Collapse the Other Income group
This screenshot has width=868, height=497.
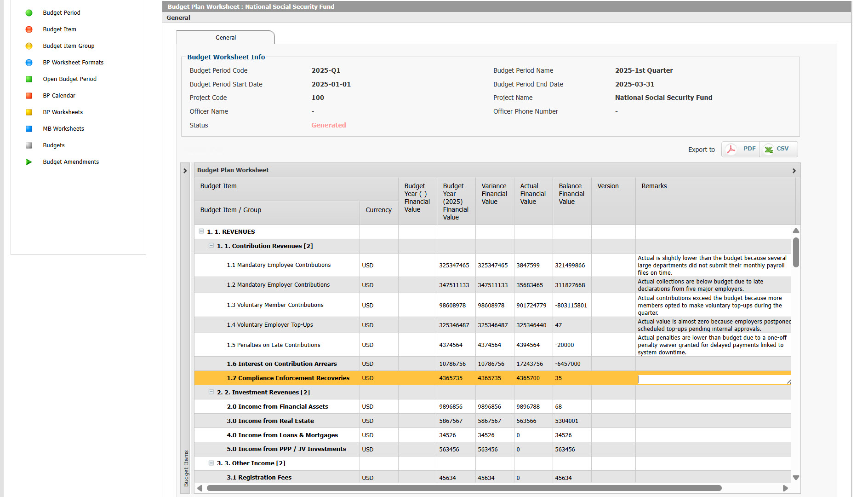pyautogui.click(x=211, y=463)
